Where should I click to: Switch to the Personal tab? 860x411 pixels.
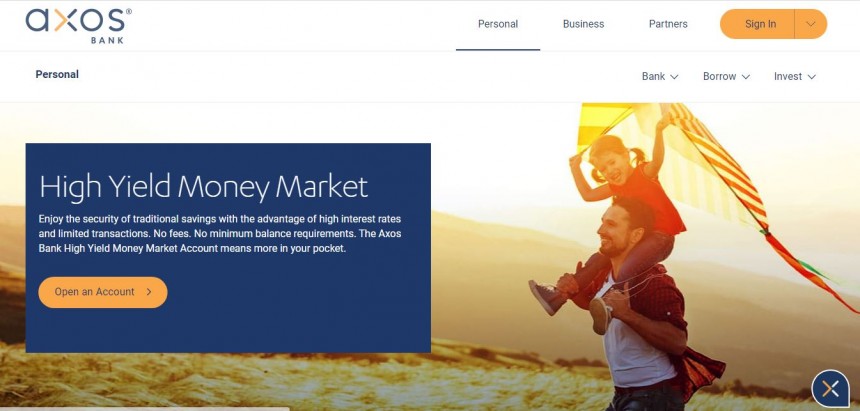tap(498, 24)
